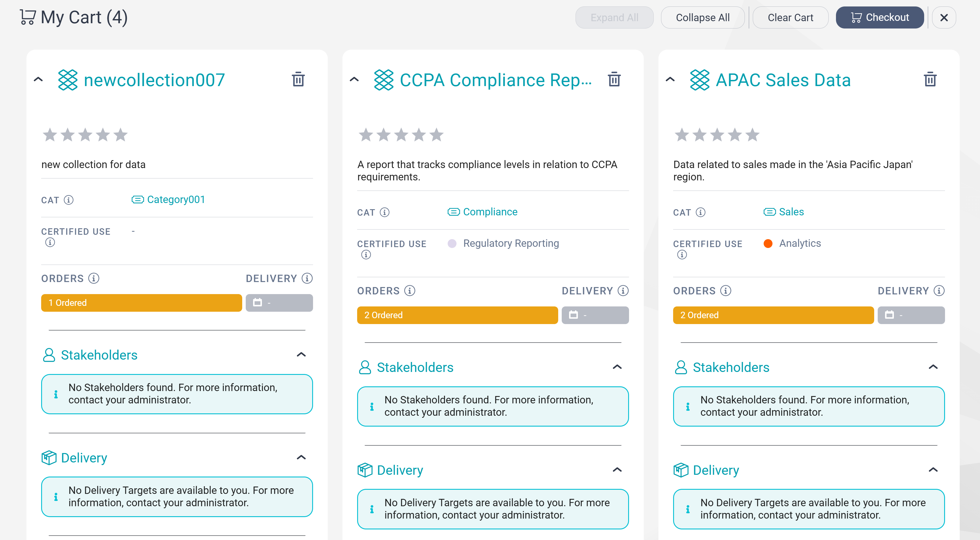Collapse Delivery section in CCPA card
980x540 pixels.
pos(617,470)
